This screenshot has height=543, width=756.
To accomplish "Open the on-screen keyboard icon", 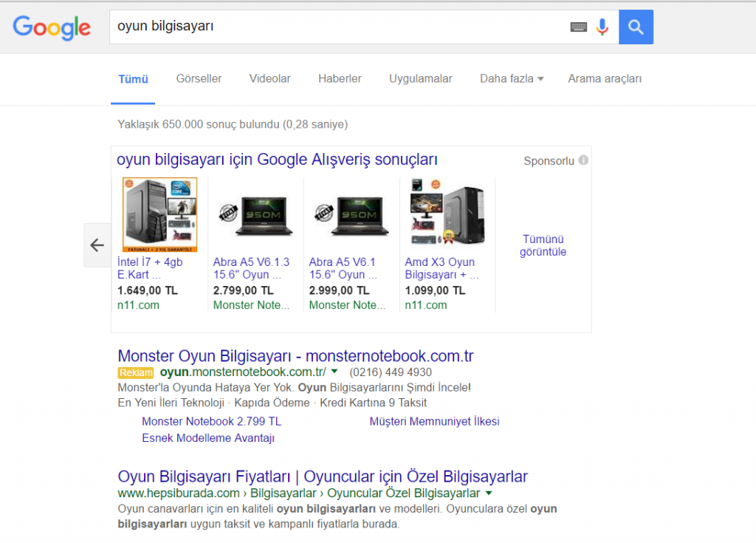I will tap(579, 27).
